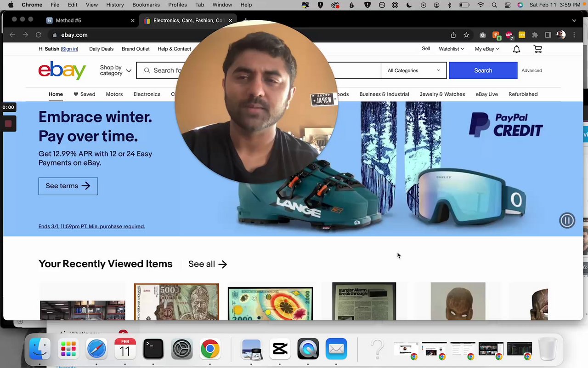Click the Chrome reload button
The width and height of the screenshot is (588, 368).
(x=39, y=35)
